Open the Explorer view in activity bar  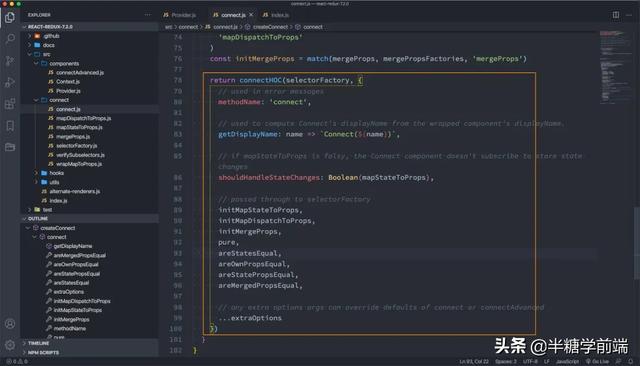pos(10,17)
